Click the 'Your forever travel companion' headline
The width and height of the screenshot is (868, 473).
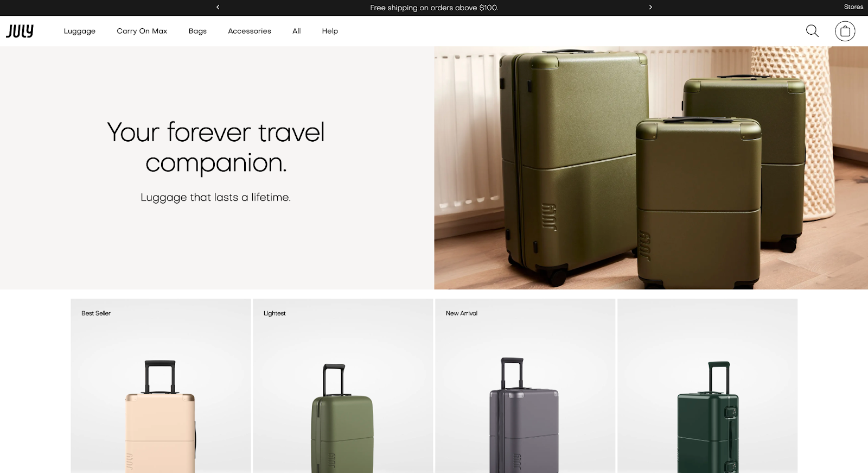(216, 147)
